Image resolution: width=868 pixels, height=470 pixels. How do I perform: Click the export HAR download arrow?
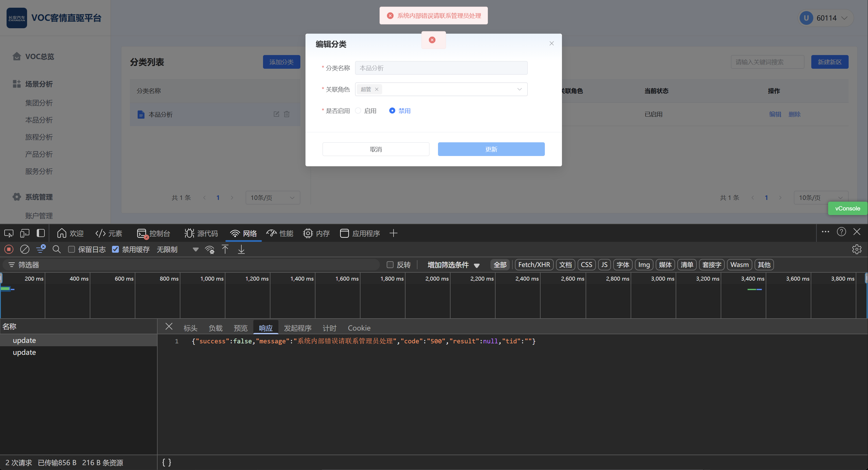(241, 250)
